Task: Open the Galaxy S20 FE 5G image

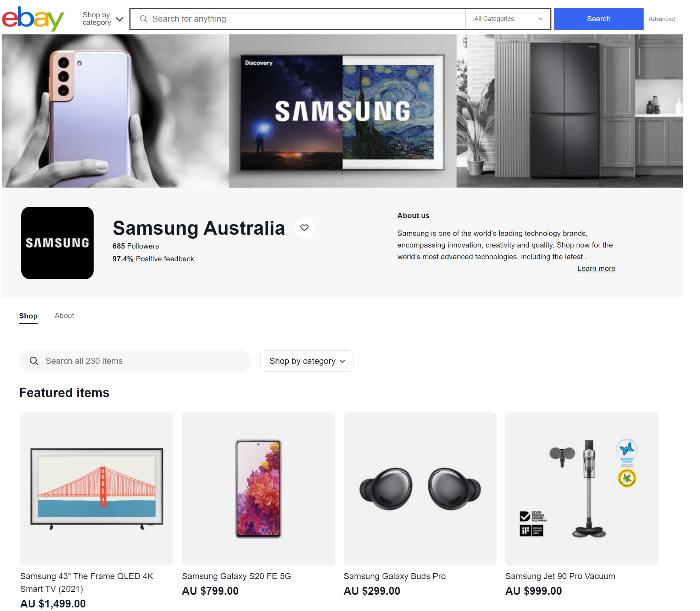Action: click(259, 489)
